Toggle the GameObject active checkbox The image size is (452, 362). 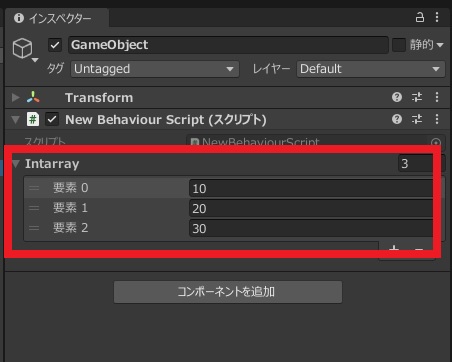pos(55,45)
